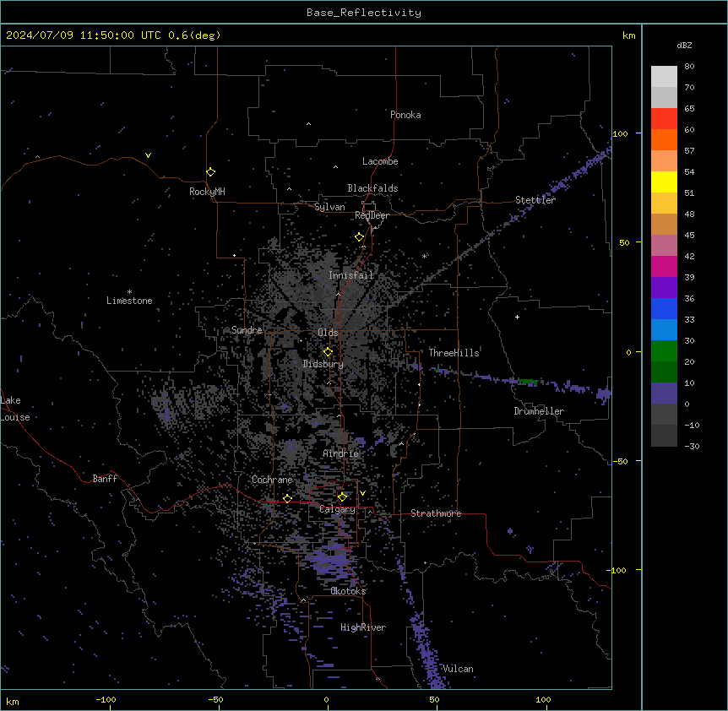The width and height of the screenshot is (728, 711).
Task: Click the Limestone label
Action: pyautogui.click(x=129, y=301)
